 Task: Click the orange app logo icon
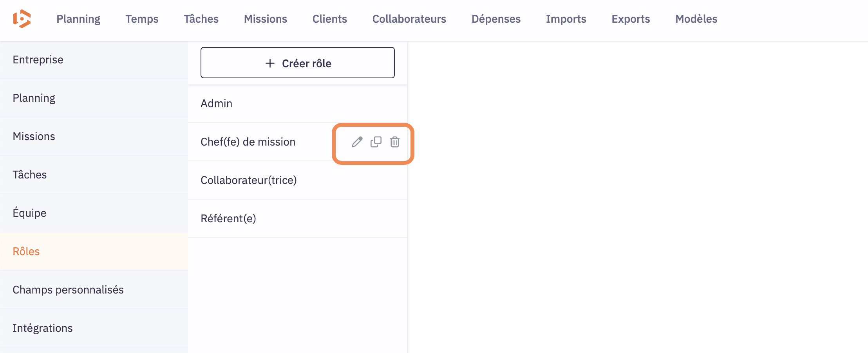[22, 19]
